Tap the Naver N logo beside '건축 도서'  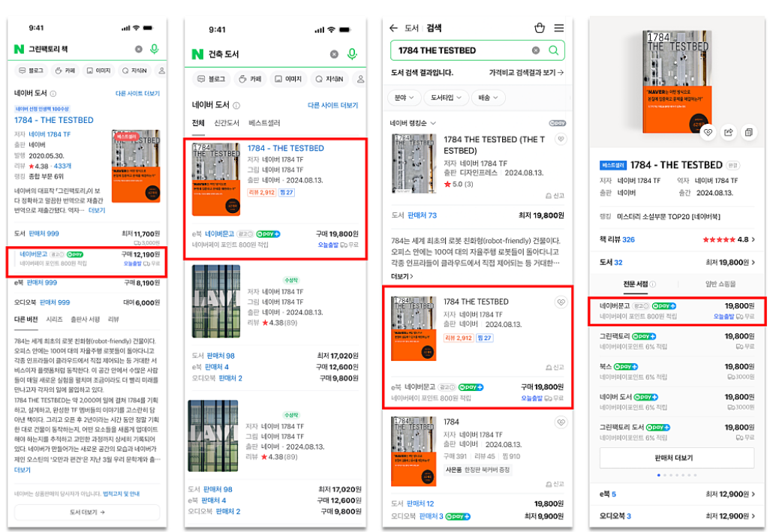click(197, 54)
